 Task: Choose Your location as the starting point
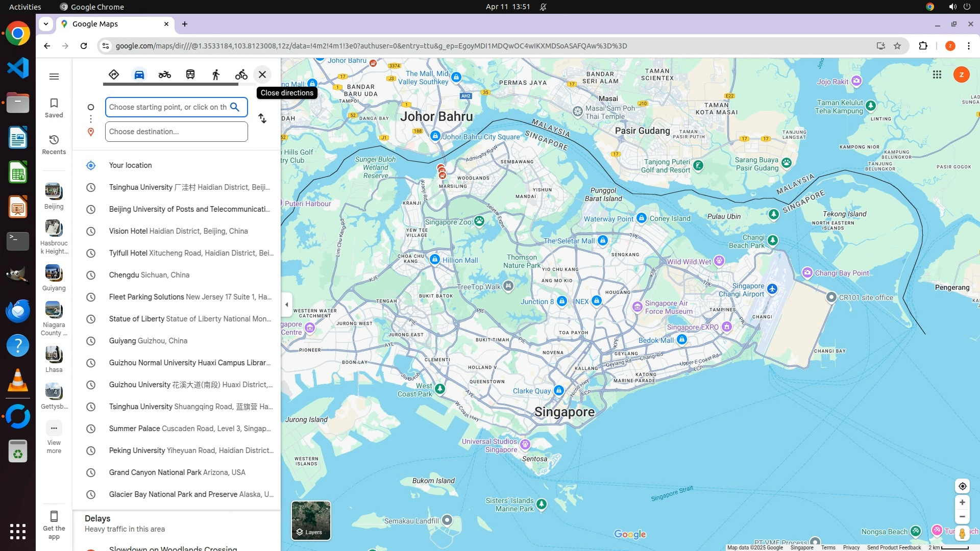click(131, 165)
